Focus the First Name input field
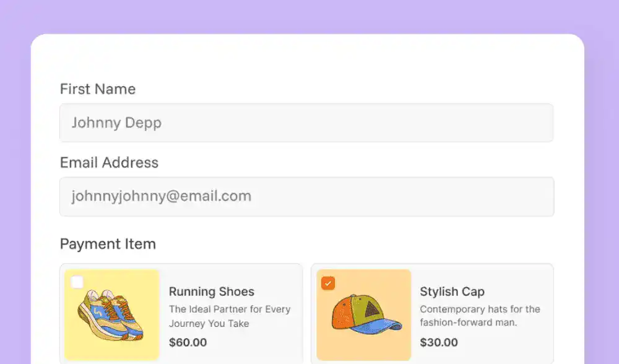Screen dimensions: 619x364 pos(306,123)
